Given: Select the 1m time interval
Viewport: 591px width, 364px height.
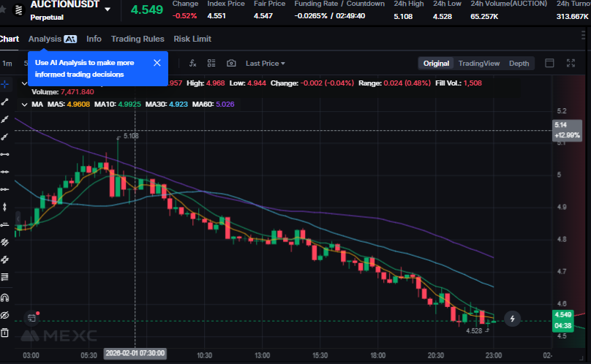Looking at the screenshot, I should 7,64.
